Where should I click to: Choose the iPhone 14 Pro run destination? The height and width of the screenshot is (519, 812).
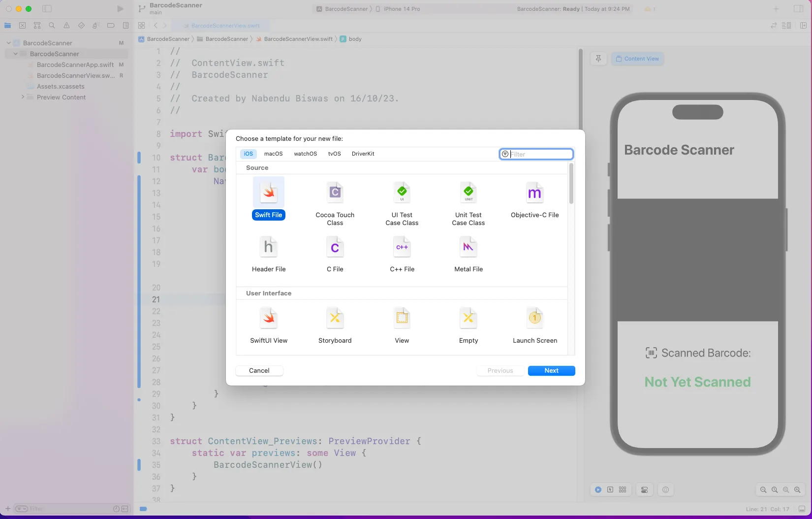[398, 9]
